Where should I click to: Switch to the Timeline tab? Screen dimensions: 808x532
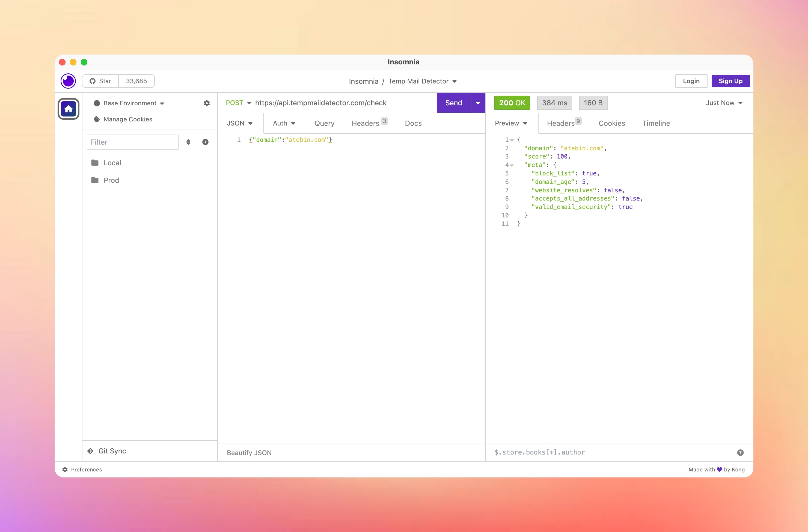(656, 123)
